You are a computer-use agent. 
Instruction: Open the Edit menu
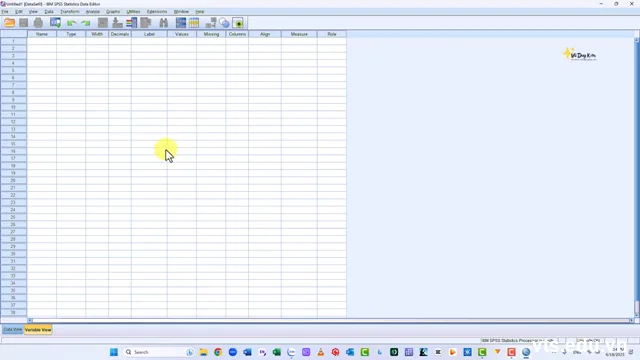pos(19,12)
